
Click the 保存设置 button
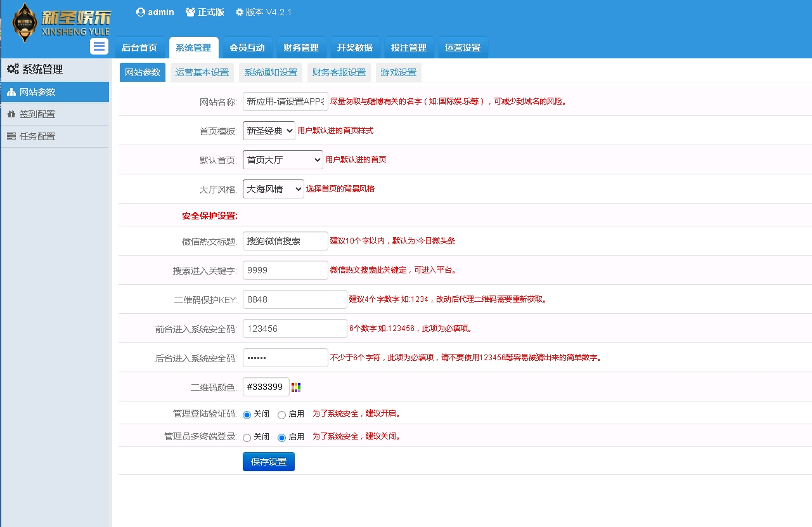[269, 462]
